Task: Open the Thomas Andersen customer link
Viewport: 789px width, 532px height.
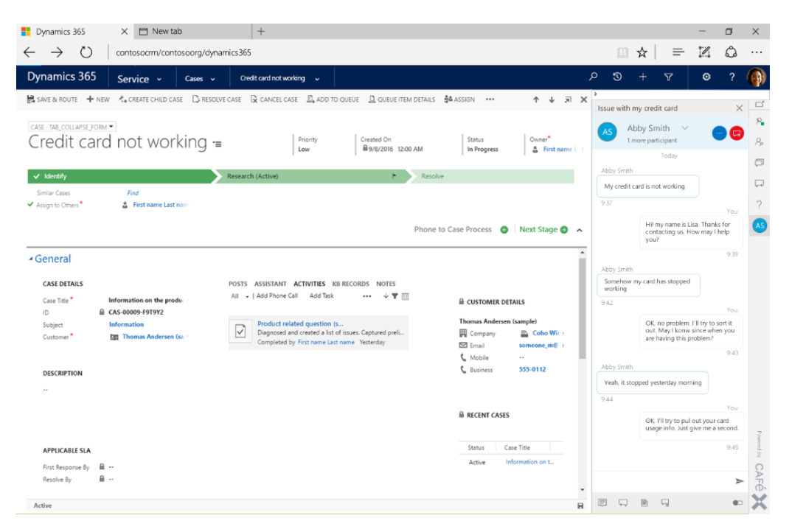Action: 153,337
